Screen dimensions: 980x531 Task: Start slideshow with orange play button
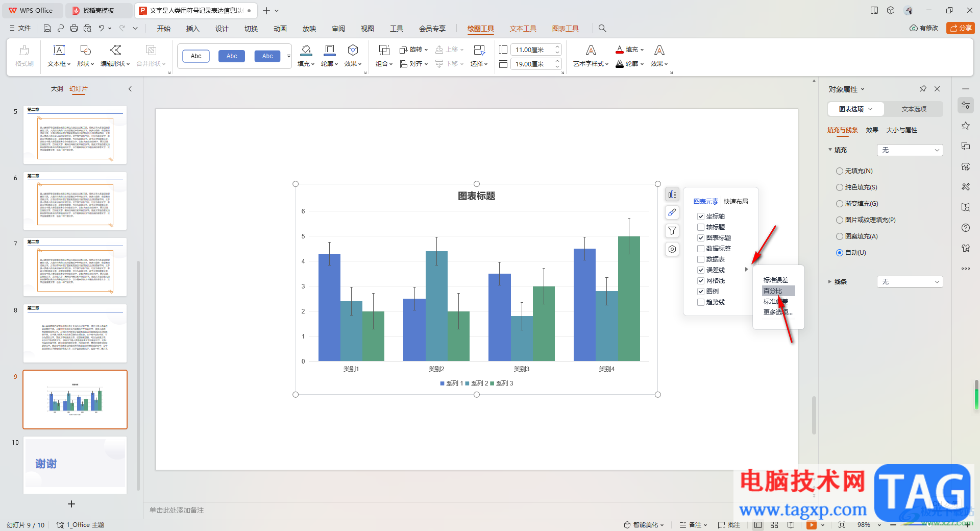click(x=811, y=525)
